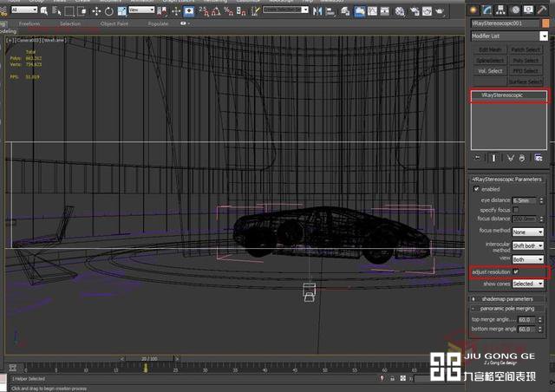Toggle the adjust resolution checkbox
Screen dimensions: 555x392
516,271
